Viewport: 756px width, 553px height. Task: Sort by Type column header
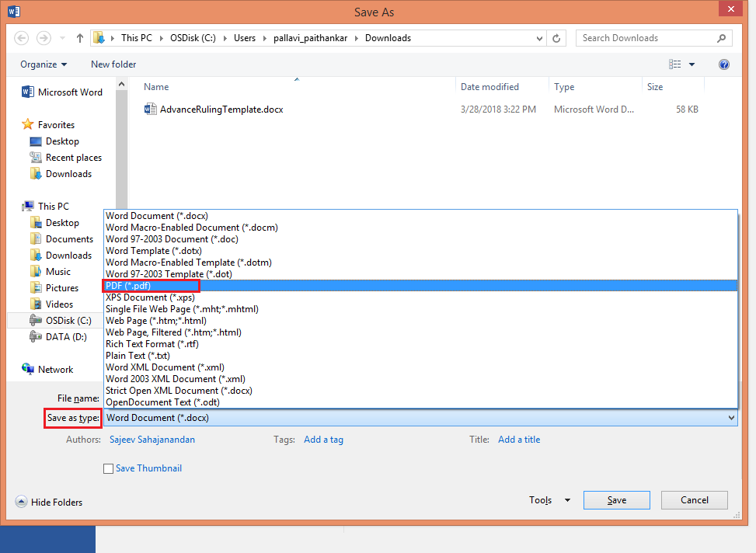coord(595,87)
